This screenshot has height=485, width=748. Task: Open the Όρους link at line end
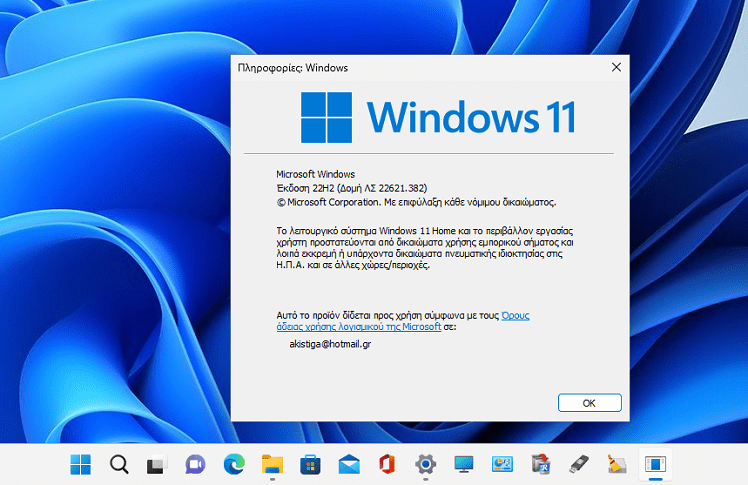[515, 315]
